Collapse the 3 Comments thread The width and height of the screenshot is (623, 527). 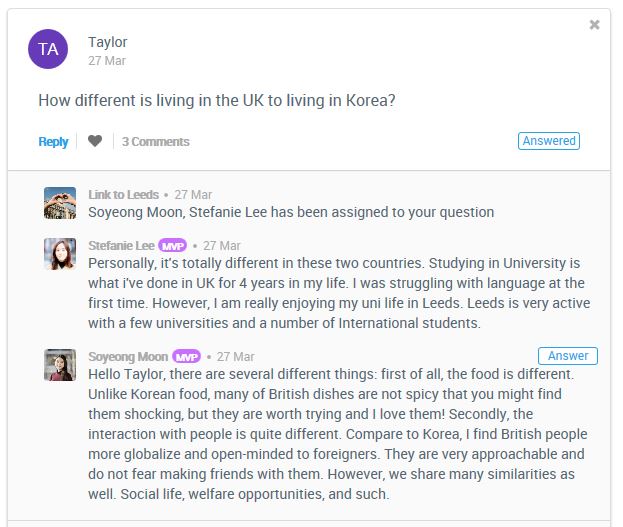pyautogui.click(x=155, y=142)
